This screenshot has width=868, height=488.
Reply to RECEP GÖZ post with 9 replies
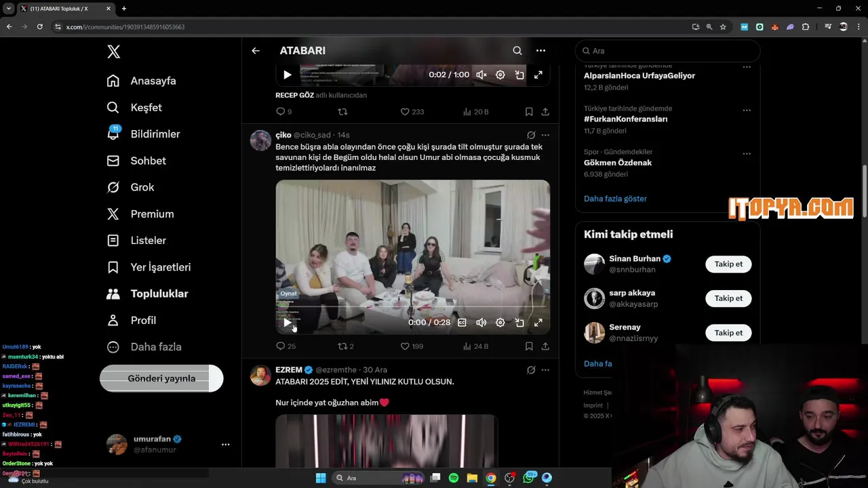click(283, 112)
